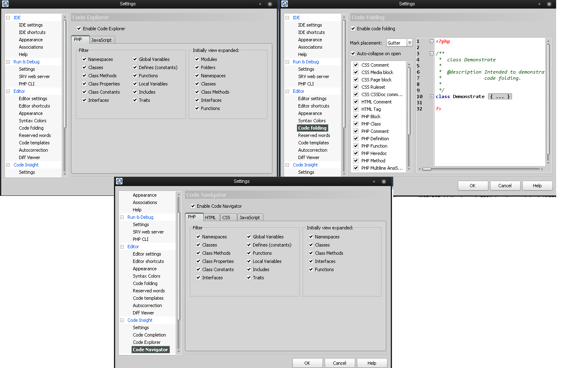Click the plus button in Code Folding dialog title bar

pyautogui.click(x=539, y=4)
